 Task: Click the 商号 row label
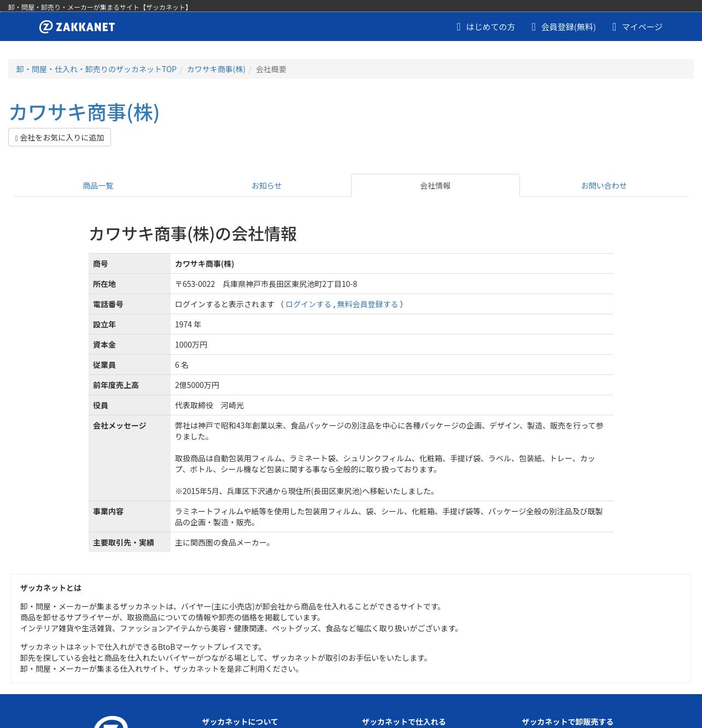pyautogui.click(x=101, y=264)
